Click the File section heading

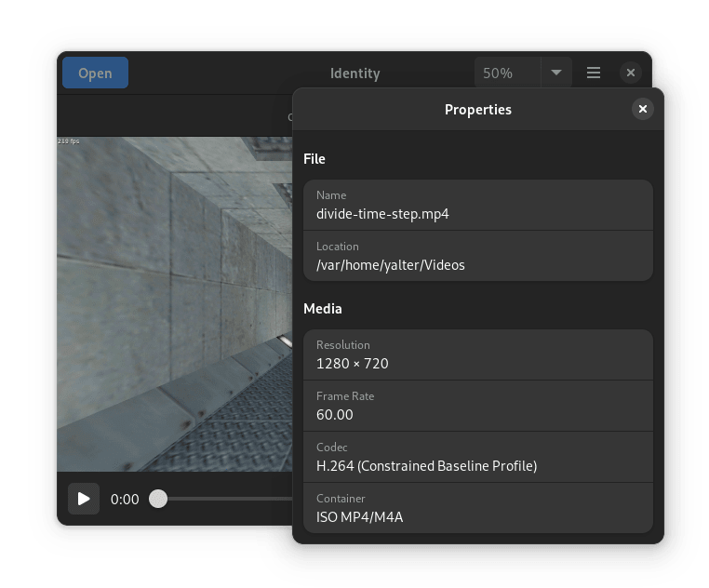coord(314,159)
